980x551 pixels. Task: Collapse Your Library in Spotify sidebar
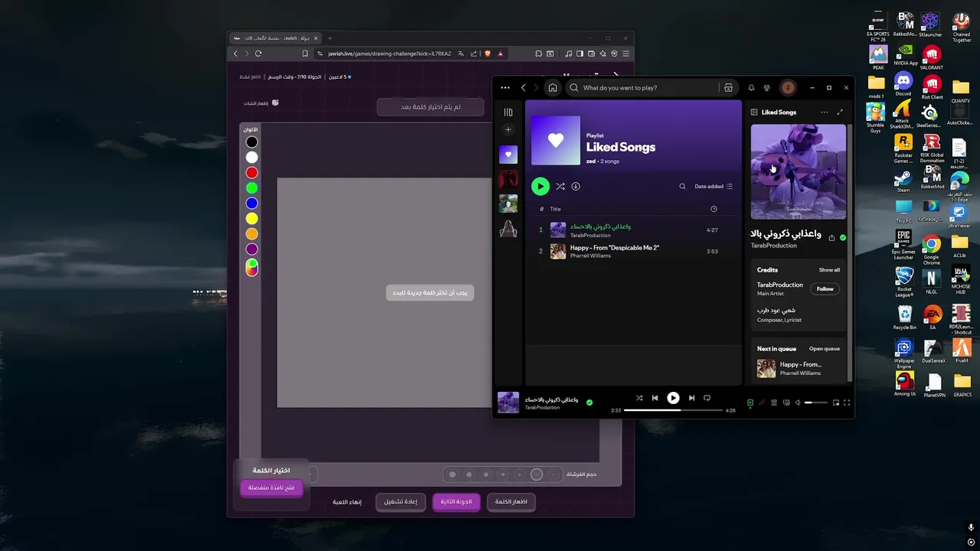pos(508,112)
